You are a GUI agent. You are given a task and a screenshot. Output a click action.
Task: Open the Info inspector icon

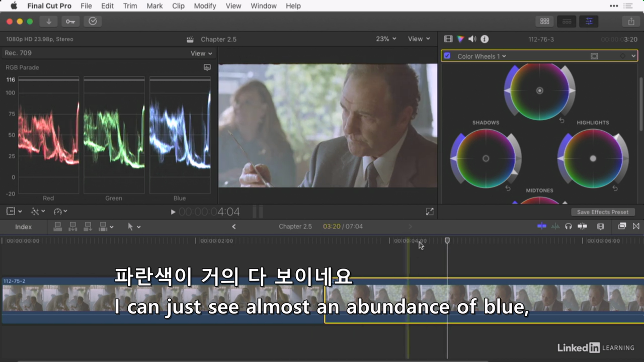pyautogui.click(x=485, y=39)
